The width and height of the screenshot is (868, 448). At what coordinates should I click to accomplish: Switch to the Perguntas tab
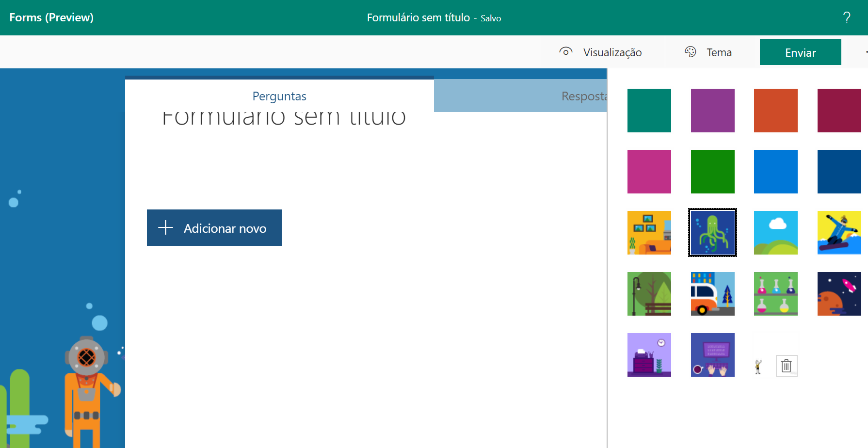(279, 96)
